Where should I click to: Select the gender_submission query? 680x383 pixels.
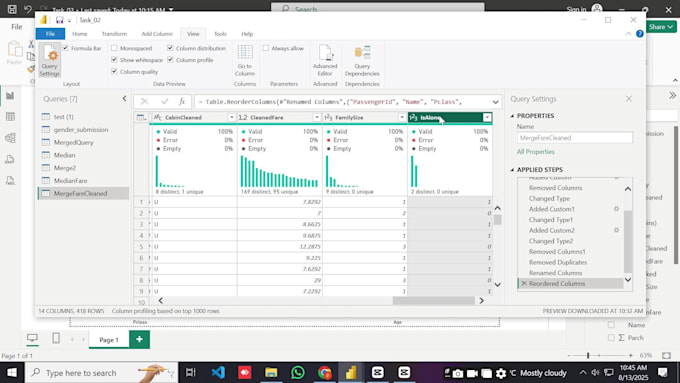(81, 130)
